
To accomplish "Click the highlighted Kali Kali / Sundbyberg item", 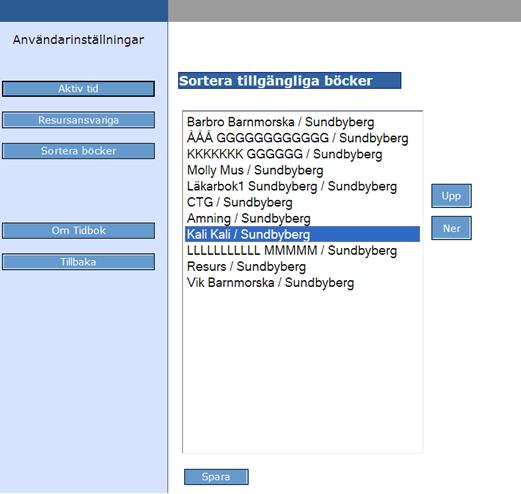I will (302, 234).
